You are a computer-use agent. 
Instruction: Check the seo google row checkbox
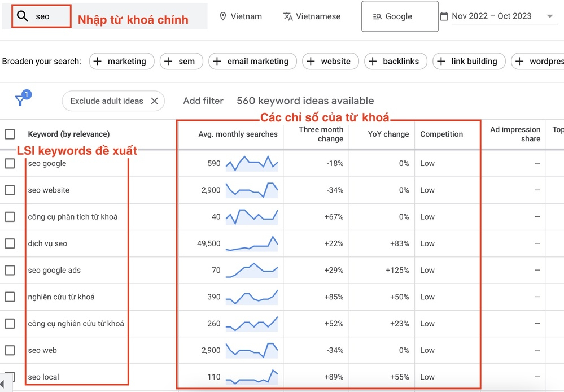point(10,163)
